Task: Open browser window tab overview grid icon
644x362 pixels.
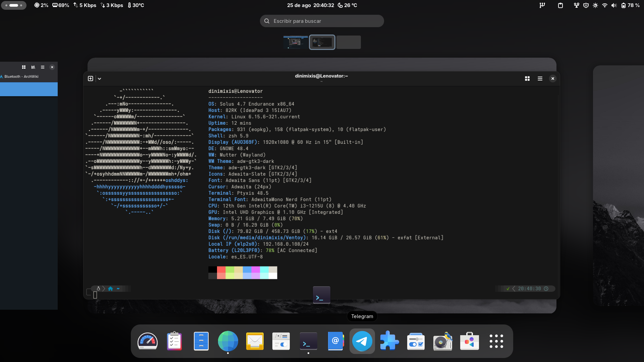Action: pyautogui.click(x=24, y=67)
